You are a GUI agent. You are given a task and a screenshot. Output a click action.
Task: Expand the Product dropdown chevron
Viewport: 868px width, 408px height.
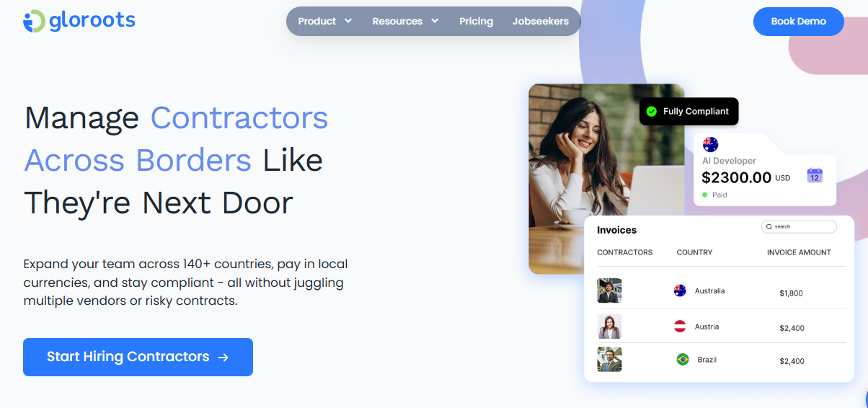[348, 21]
